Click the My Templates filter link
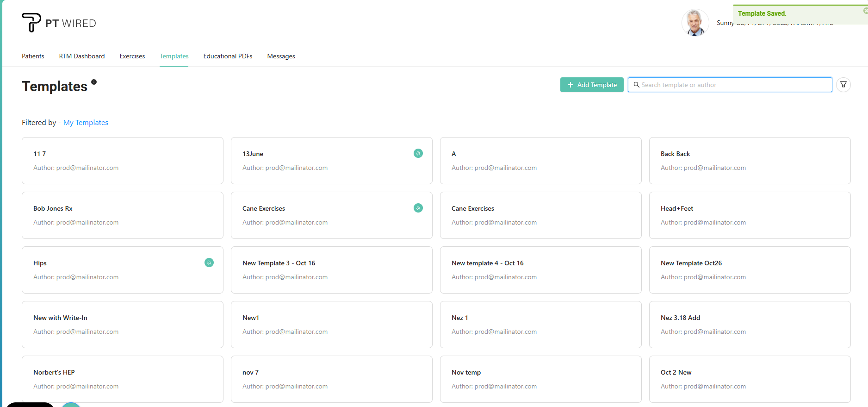 (x=86, y=122)
